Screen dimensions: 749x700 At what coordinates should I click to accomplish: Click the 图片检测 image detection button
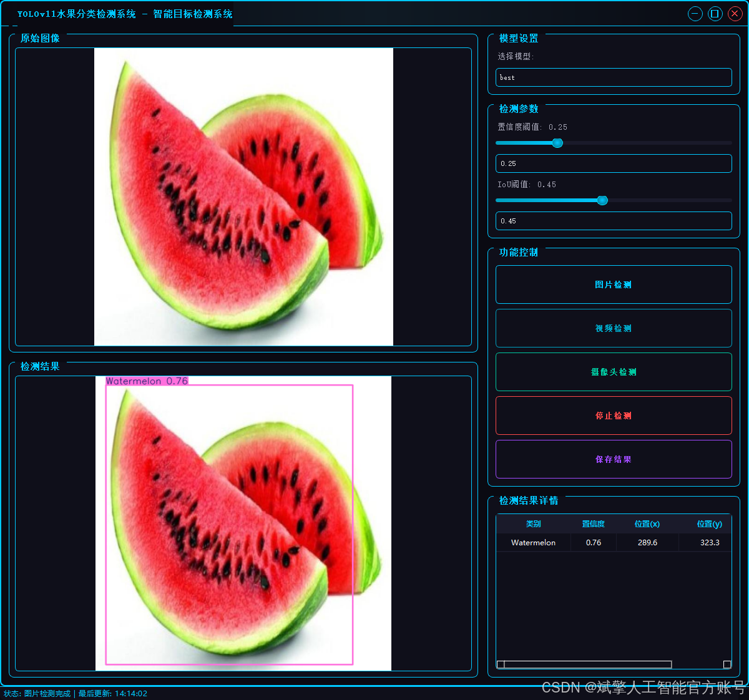point(614,284)
